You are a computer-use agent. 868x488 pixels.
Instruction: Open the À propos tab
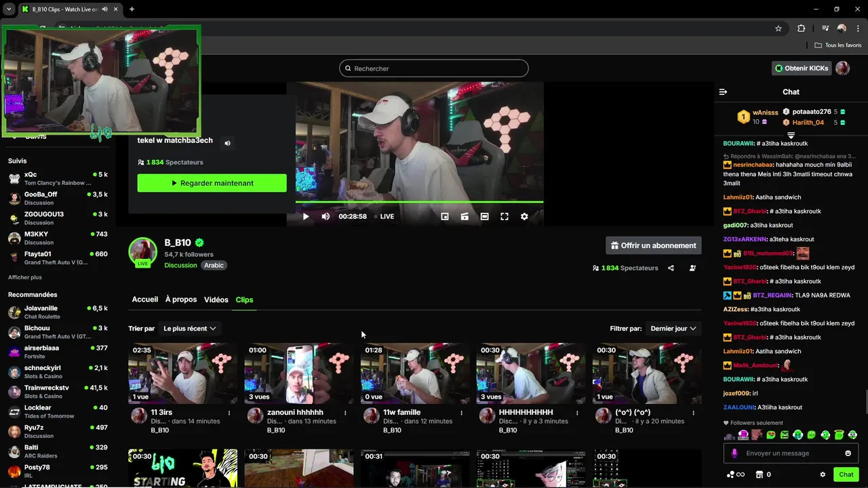coord(181,300)
